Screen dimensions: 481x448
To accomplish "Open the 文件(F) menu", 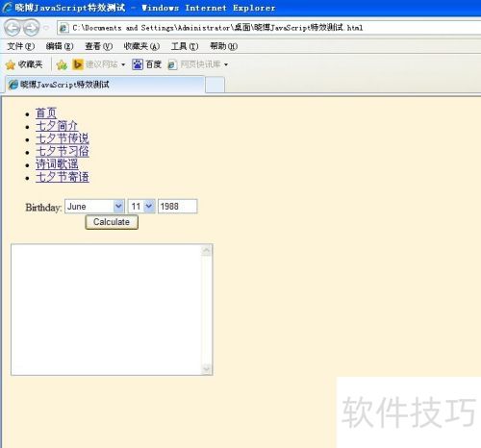I will click(x=21, y=46).
